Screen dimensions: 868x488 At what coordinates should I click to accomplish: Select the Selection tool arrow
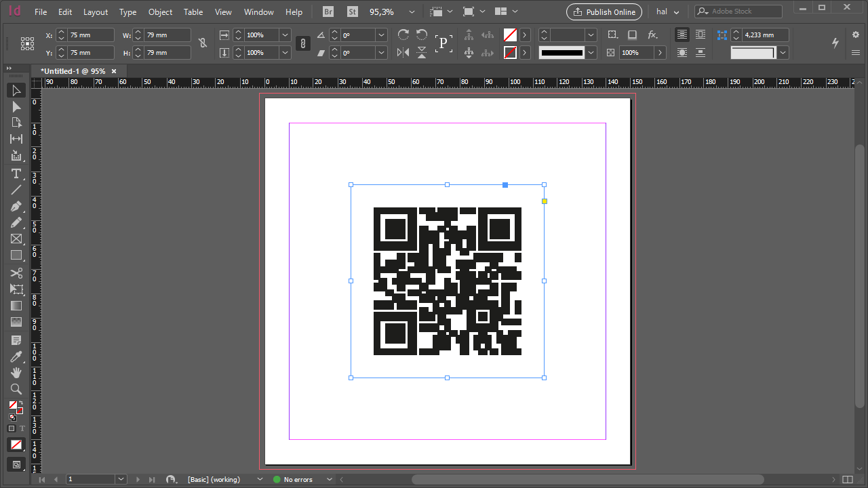point(16,90)
